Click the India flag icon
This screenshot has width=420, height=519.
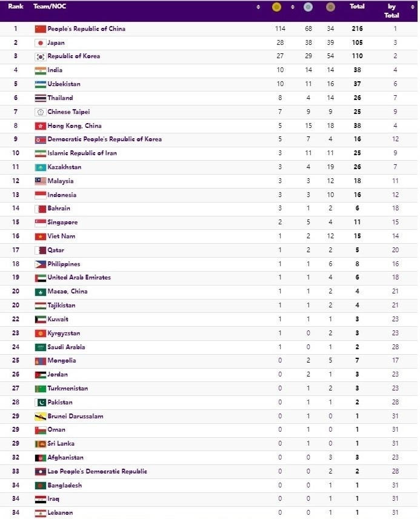tap(40, 70)
